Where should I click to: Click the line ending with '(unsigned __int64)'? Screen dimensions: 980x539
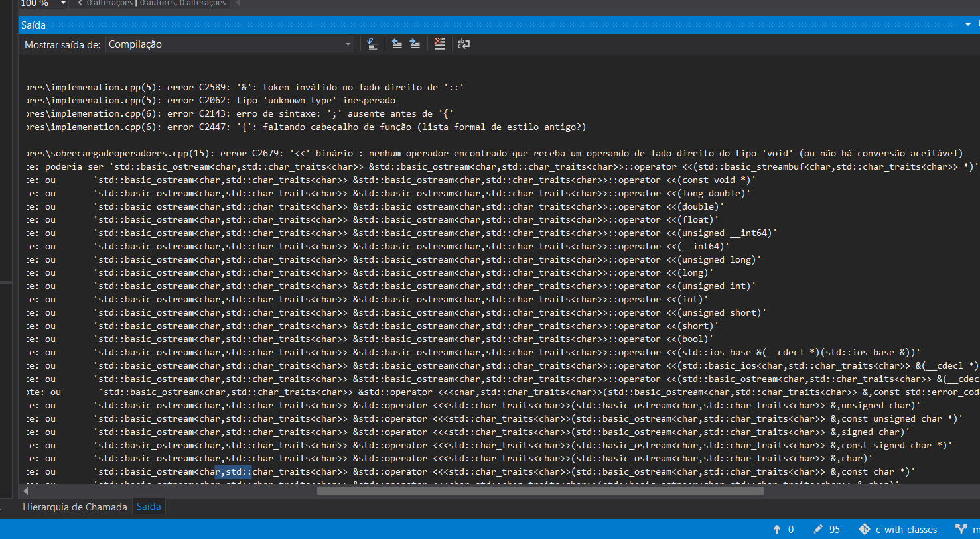pyautogui.click(x=402, y=233)
